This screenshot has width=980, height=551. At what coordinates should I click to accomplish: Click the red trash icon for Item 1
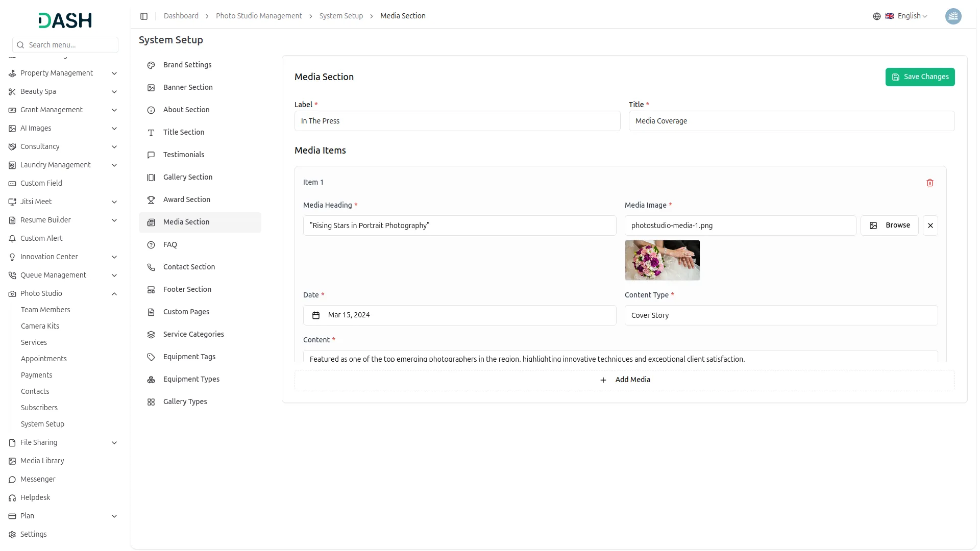point(929,183)
